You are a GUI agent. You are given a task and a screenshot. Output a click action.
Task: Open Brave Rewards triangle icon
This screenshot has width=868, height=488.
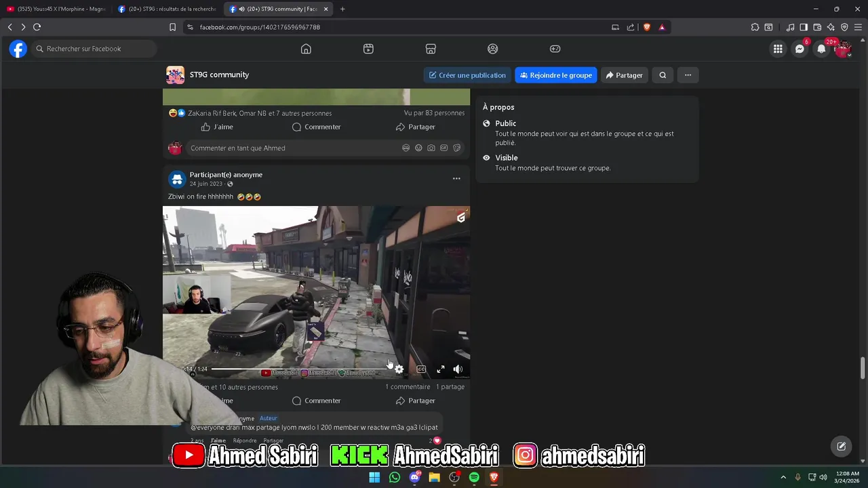coord(662,27)
